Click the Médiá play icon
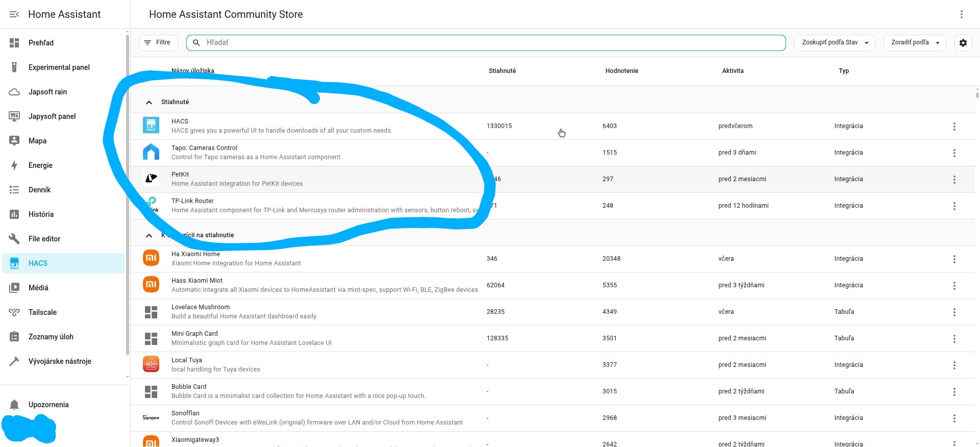Viewport: 980px width, 447px height. tap(14, 288)
